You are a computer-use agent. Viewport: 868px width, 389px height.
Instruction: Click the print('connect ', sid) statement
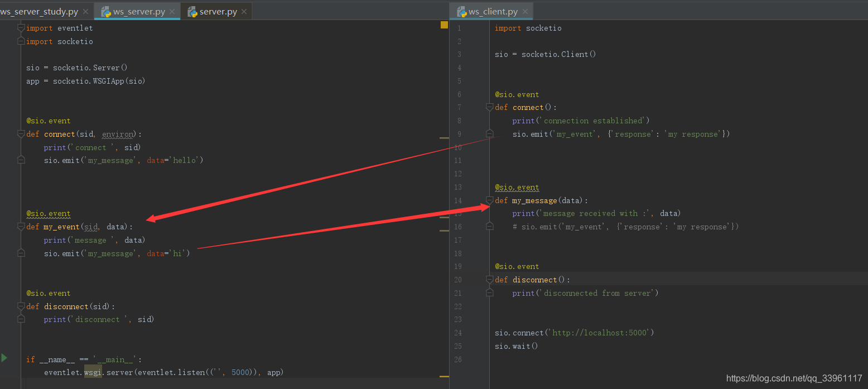[x=93, y=147]
